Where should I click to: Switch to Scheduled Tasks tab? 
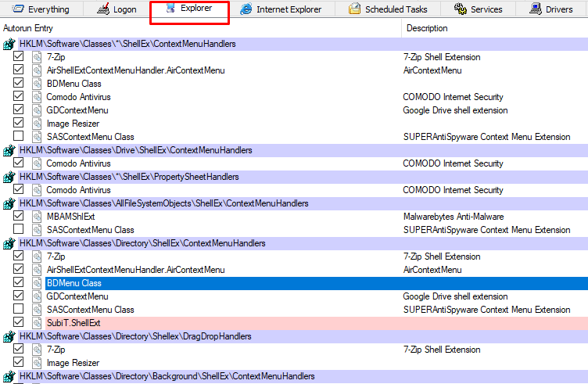pyautogui.click(x=388, y=9)
